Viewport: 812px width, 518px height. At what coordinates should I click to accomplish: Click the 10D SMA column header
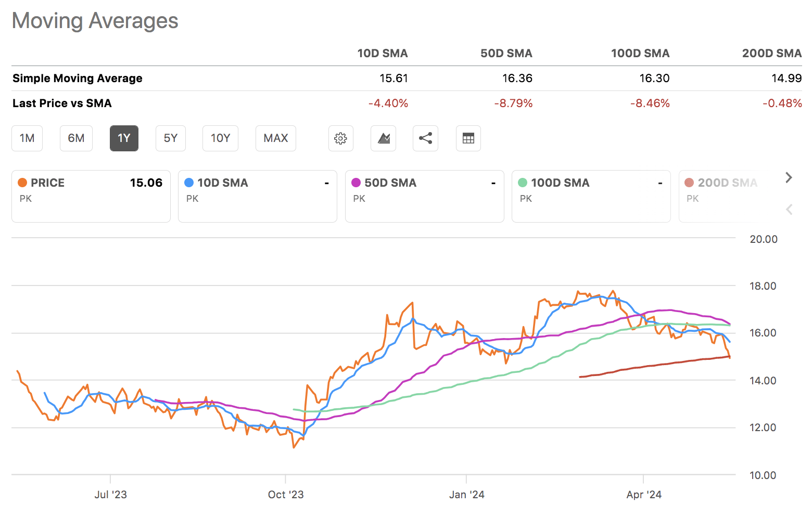click(x=382, y=53)
